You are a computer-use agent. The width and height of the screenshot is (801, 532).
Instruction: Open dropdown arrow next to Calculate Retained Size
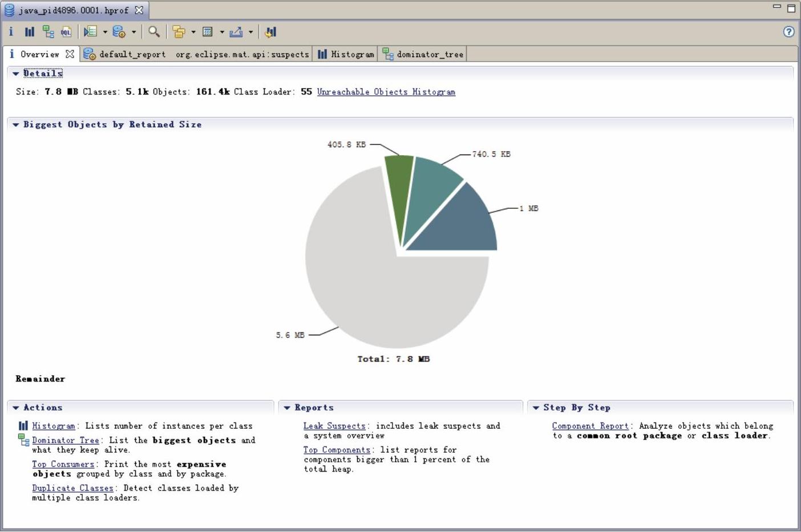(222, 33)
